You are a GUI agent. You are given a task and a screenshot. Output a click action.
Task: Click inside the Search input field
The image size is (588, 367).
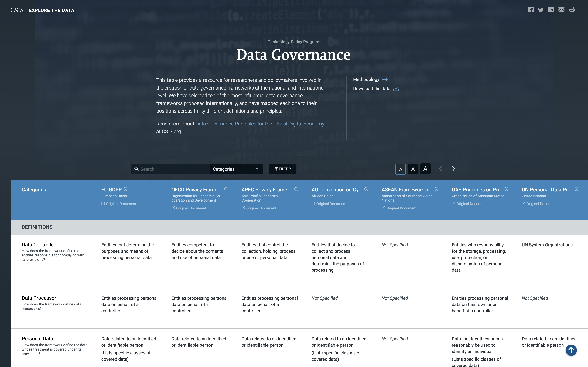(170, 169)
